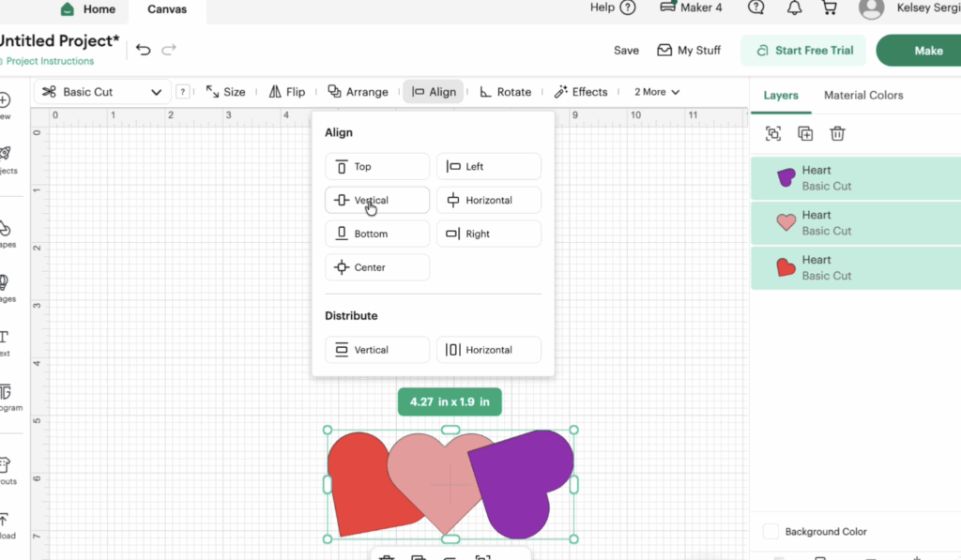Select the red Heart layer
This screenshot has width=961, height=560.
click(856, 267)
